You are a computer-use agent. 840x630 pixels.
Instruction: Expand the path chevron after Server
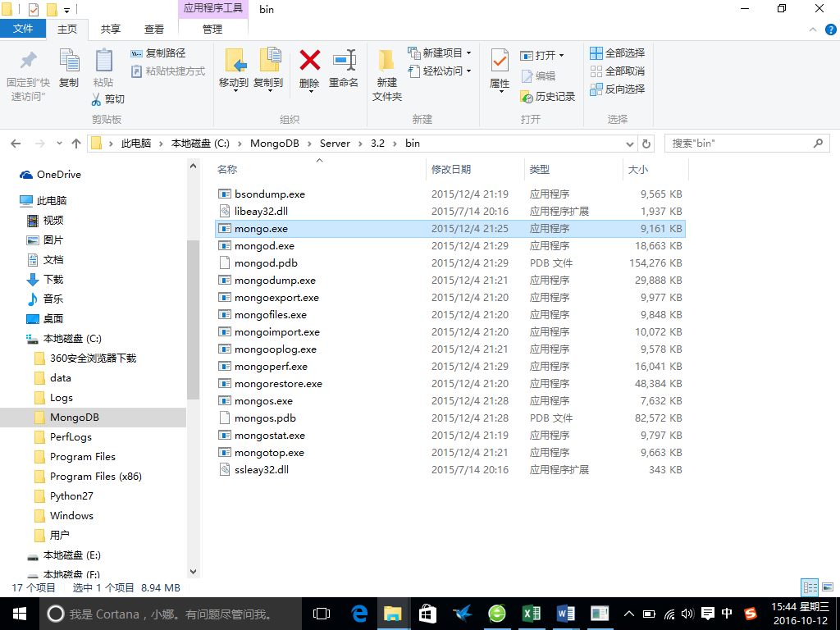pyautogui.click(x=361, y=144)
